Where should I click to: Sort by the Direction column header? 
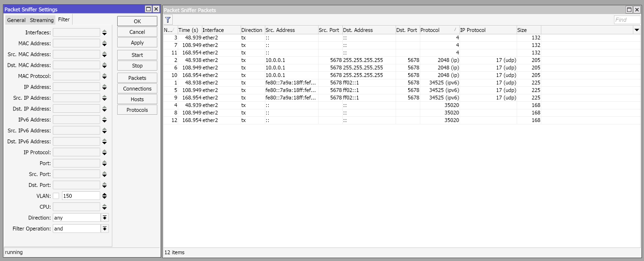(x=253, y=30)
